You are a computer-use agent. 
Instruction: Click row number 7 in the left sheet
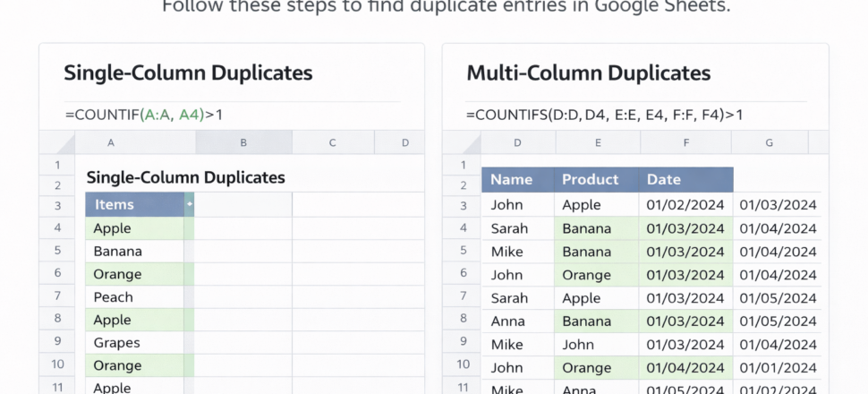pyautogui.click(x=57, y=295)
